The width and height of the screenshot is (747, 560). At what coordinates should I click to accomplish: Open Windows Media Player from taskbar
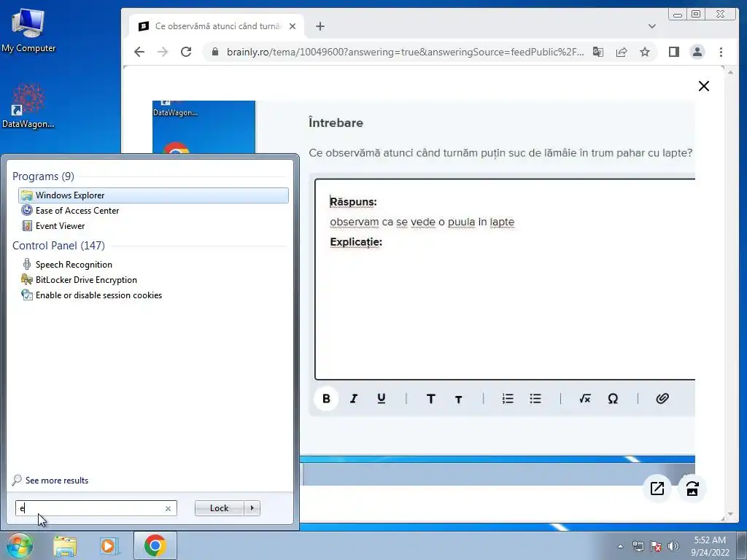(x=109, y=546)
